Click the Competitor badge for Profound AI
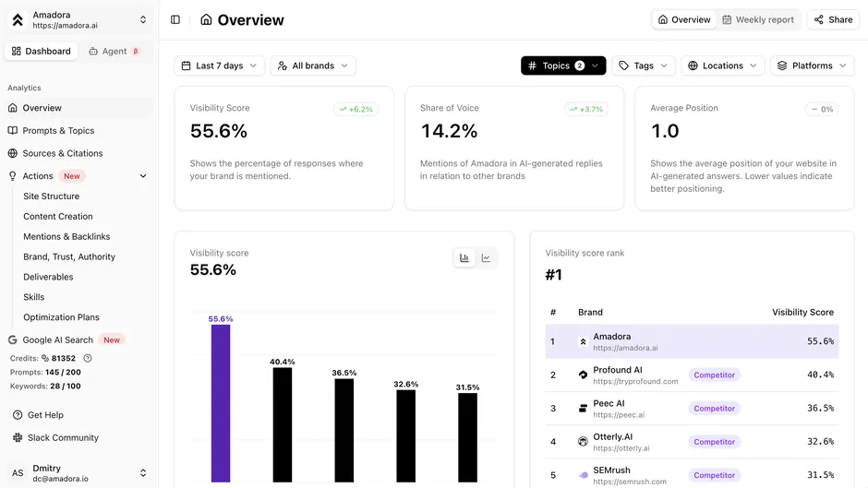 (714, 375)
